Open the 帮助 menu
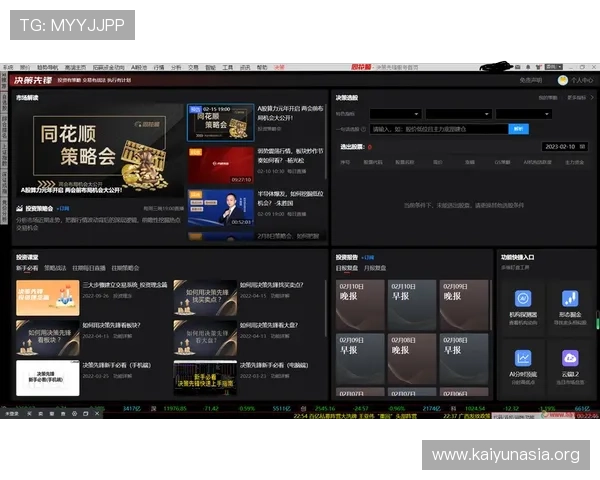600x480 pixels. click(262, 67)
